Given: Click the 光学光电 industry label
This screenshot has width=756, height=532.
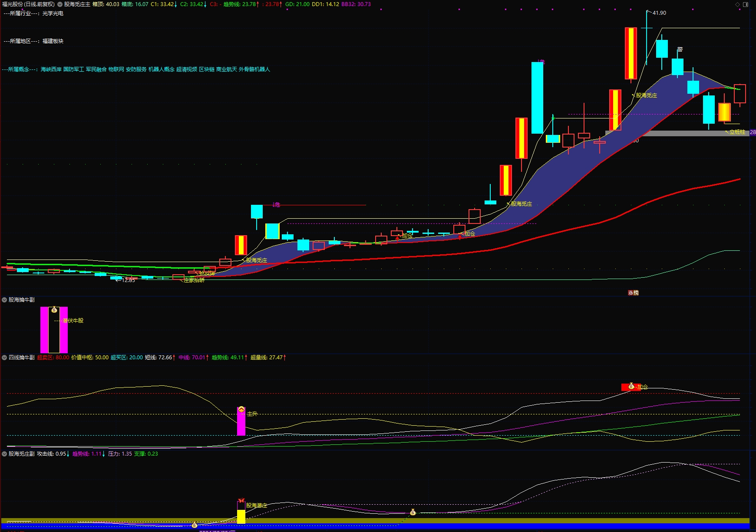Looking at the screenshot, I should click(x=53, y=13).
